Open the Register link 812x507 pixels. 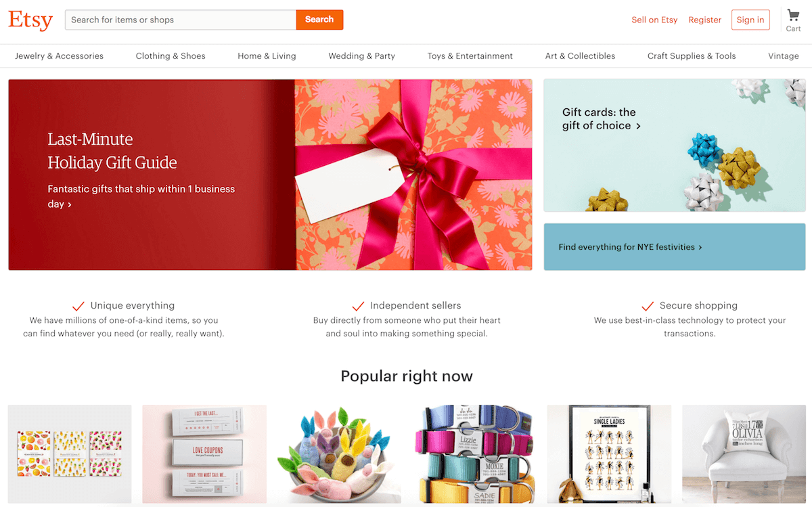point(705,20)
